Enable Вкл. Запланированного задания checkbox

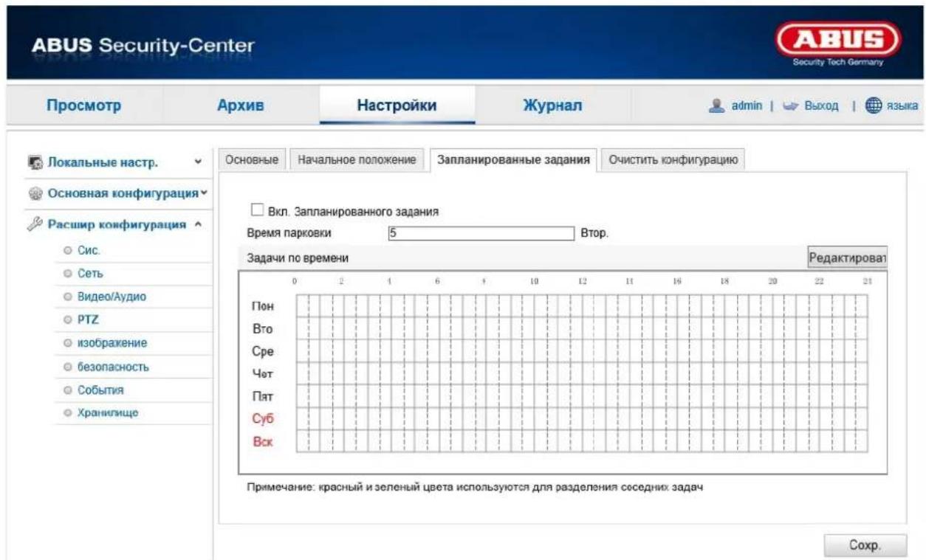click(258, 210)
